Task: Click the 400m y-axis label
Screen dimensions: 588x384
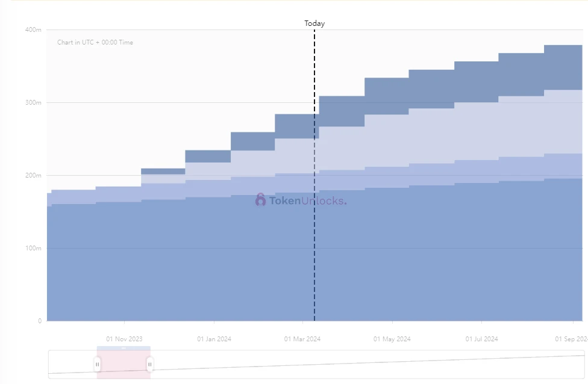Action: point(33,29)
